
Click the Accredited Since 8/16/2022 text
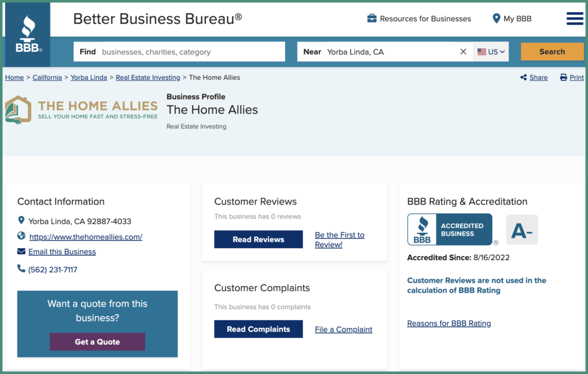tap(458, 258)
